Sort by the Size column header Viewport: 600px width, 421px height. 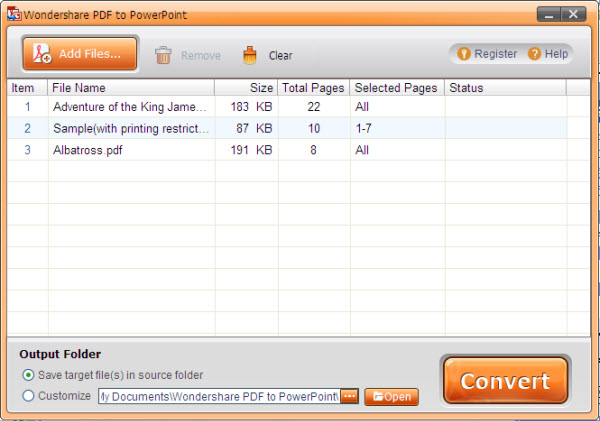[x=246, y=88]
